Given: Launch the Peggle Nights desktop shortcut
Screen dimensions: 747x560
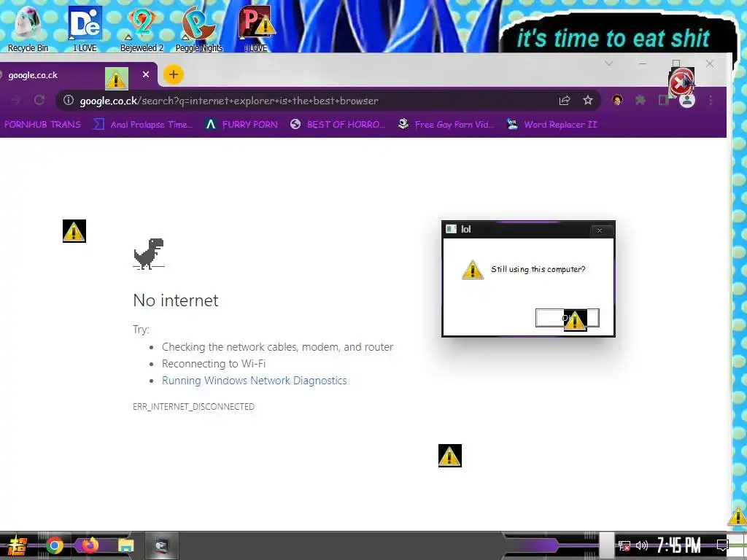Looking at the screenshot, I should pos(198,28).
